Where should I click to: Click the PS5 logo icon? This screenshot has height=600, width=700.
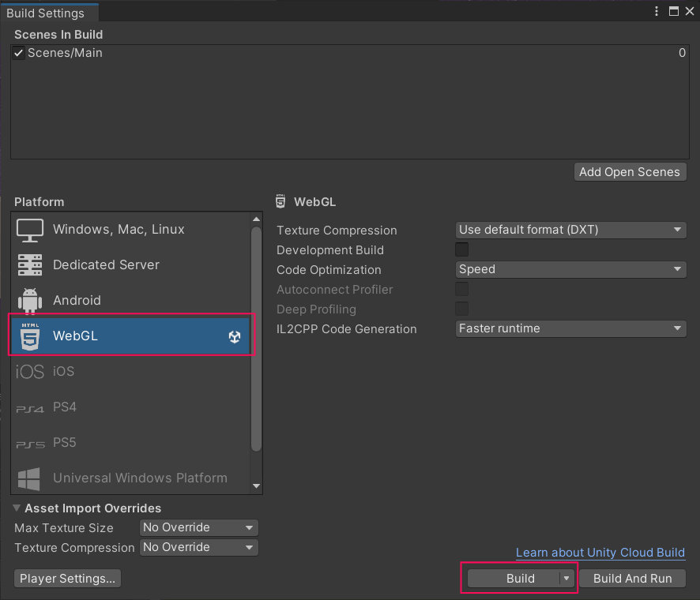tap(30, 444)
